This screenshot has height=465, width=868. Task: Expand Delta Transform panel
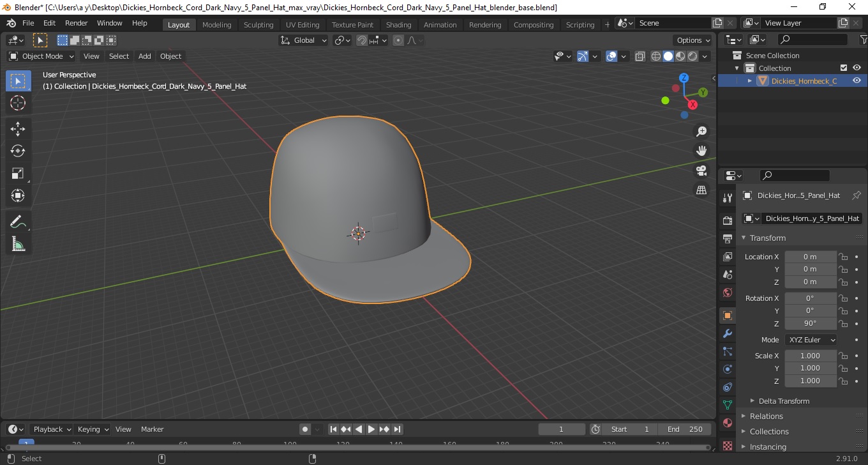[x=783, y=401]
